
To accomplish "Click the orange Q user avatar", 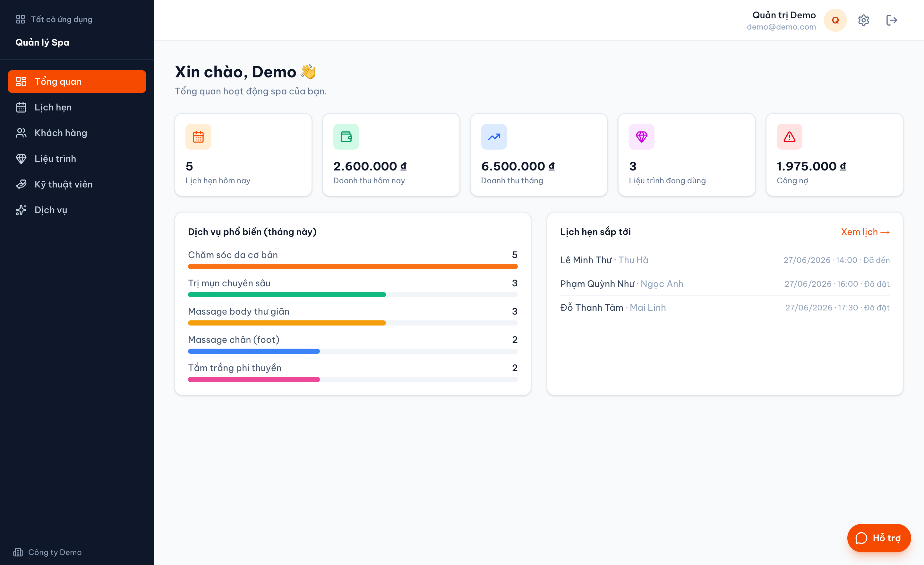I will click(x=835, y=20).
